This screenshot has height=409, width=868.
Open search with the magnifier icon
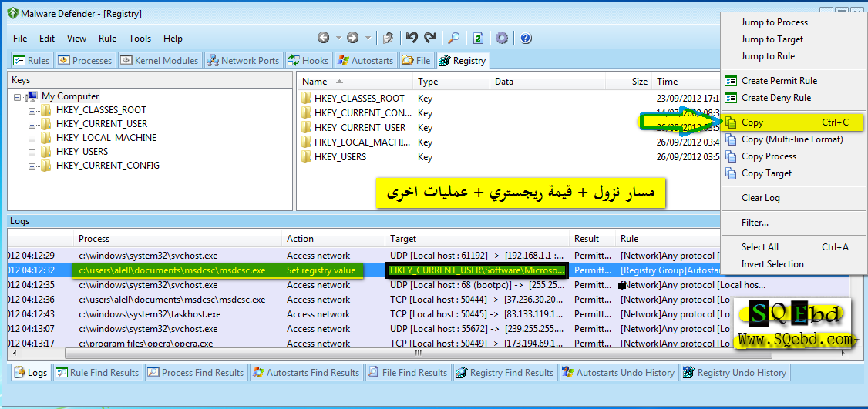tap(454, 38)
